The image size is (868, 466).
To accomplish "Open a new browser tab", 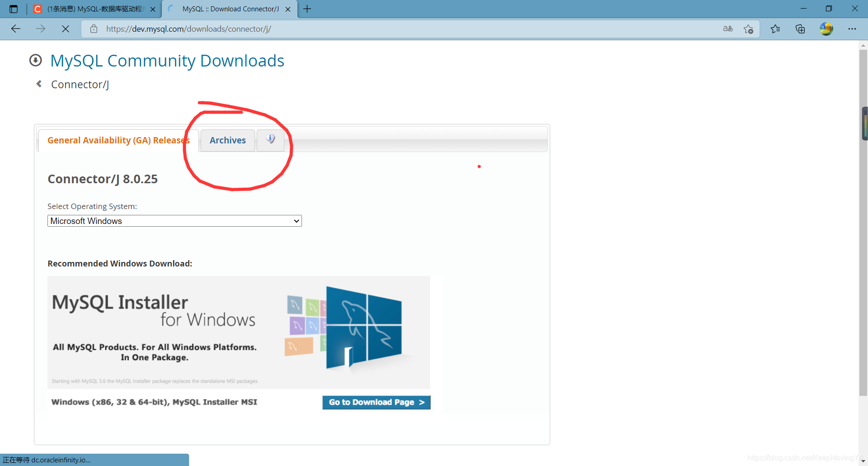I will [307, 9].
